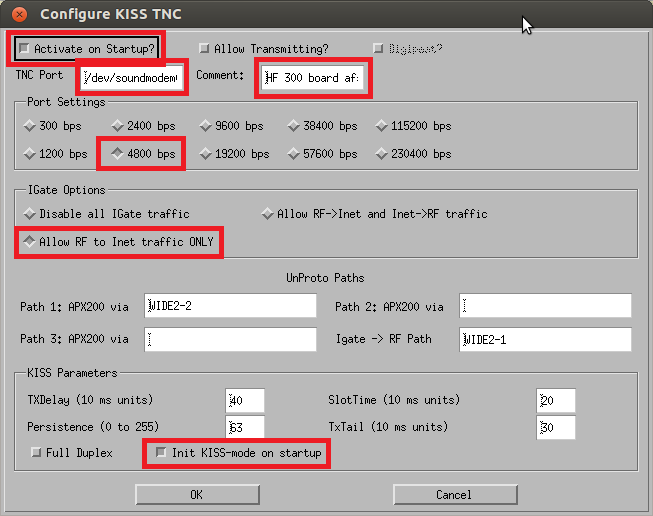Click Path 1 field containing WIDE2-2
This screenshot has width=653, height=516.
230,306
